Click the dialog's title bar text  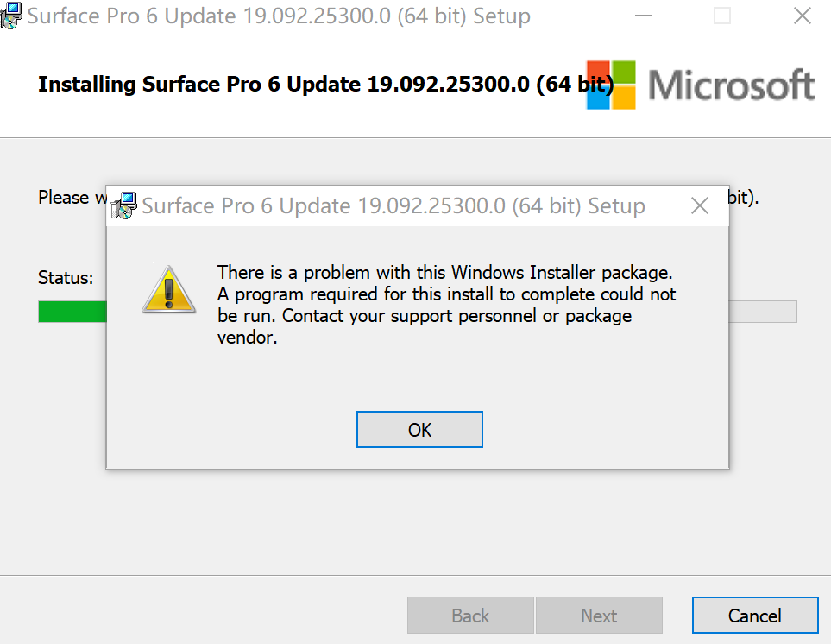(x=393, y=206)
